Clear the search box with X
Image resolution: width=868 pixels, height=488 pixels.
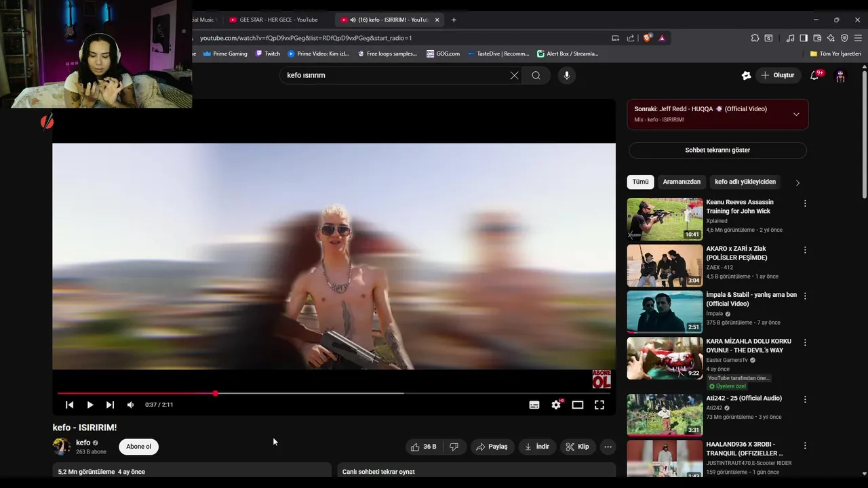coord(514,75)
